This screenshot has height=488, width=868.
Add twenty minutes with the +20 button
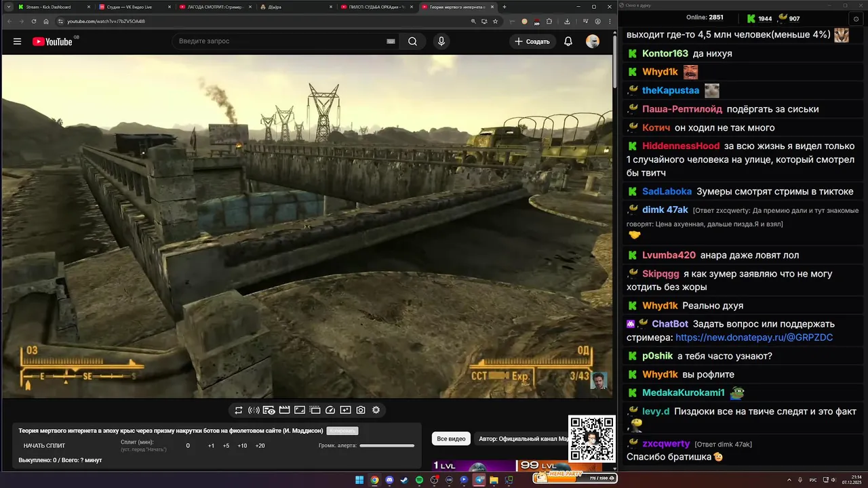(260, 446)
